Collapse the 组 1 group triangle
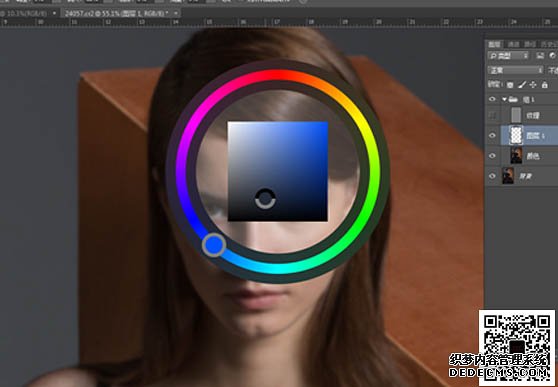The width and height of the screenshot is (558, 387). [x=504, y=99]
